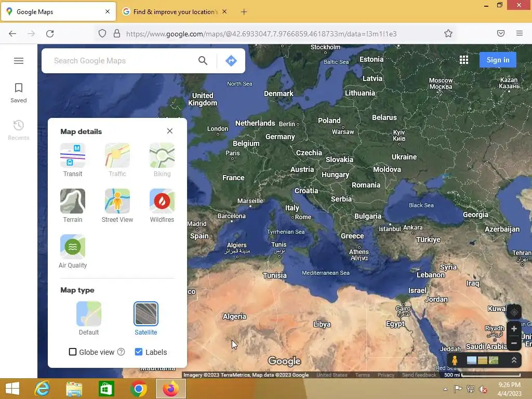Image resolution: width=532 pixels, height=399 pixels.
Task: Open Recents in the sidebar
Action: click(x=19, y=130)
